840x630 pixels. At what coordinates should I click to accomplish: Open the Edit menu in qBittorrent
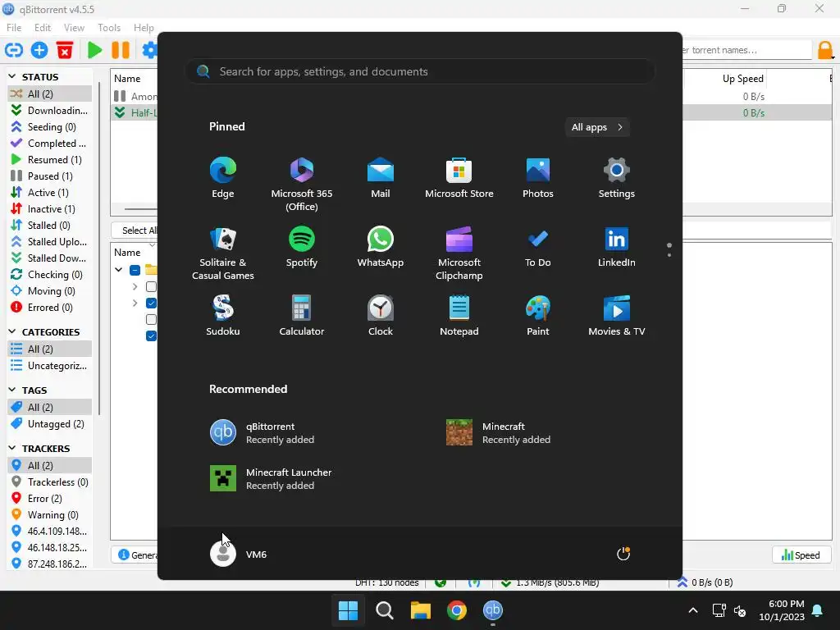tap(43, 27)
